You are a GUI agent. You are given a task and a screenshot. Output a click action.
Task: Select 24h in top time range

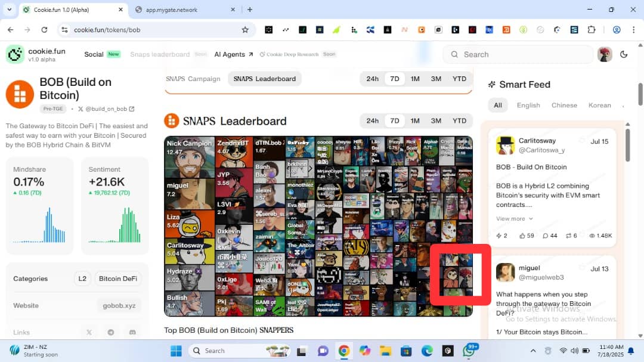[373, 79]
